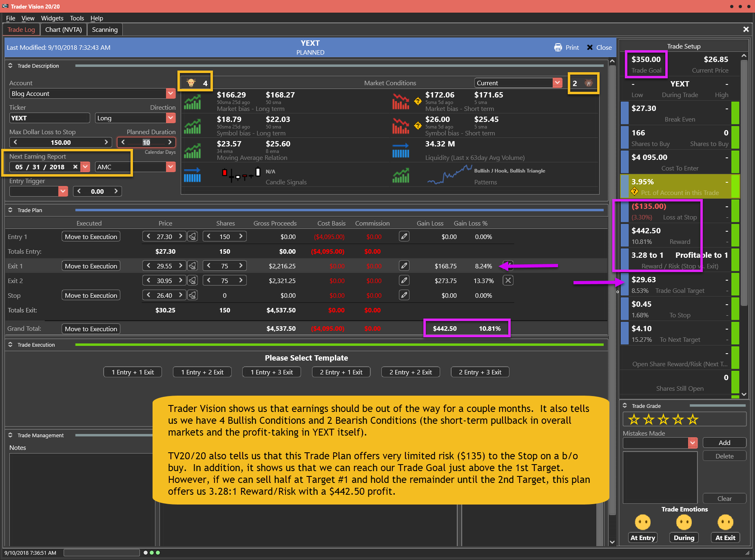This screenshot has height=560, width=755.
Task: Click the price icon beside Exit 2 price 30.95
Action: click(x=193, y=281)
